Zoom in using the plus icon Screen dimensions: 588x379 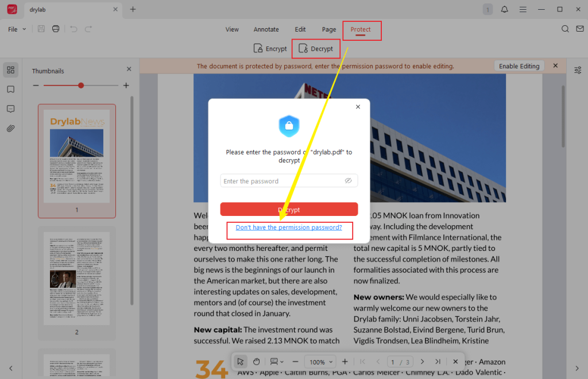point(344,361)
